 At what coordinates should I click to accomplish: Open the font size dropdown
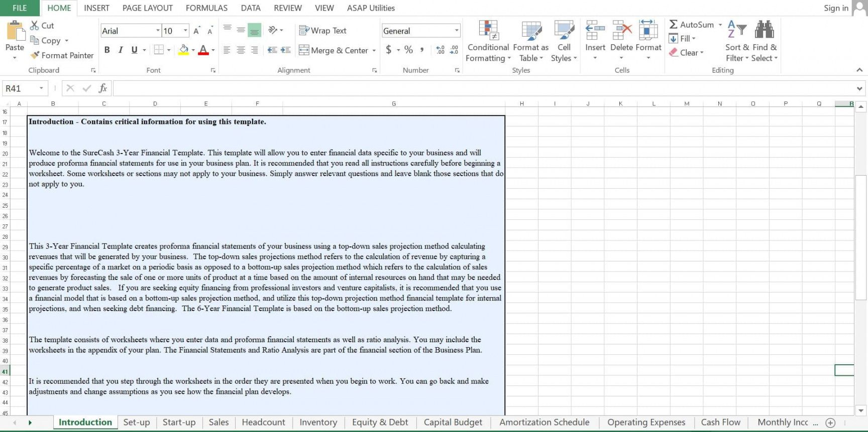pyautogui.click(x=185, y=31)
